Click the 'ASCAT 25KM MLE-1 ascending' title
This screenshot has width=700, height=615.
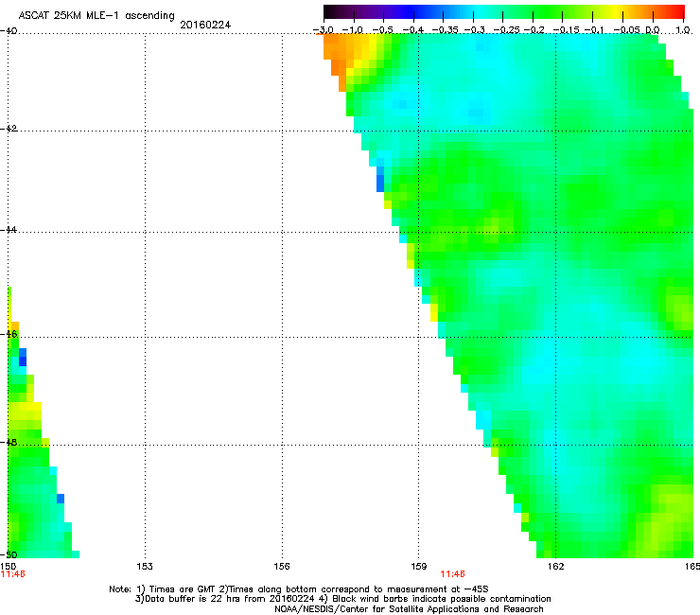click(96, 15)
